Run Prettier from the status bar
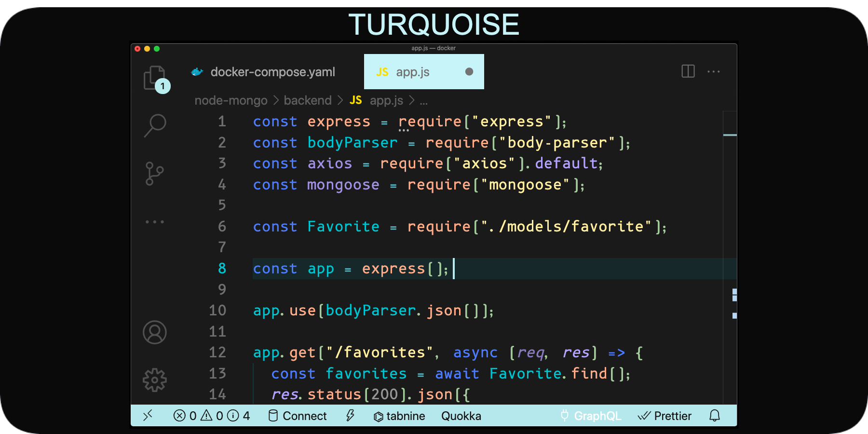Image resolution: width=868 pixels, height=434 pixels. click(665, 416)
